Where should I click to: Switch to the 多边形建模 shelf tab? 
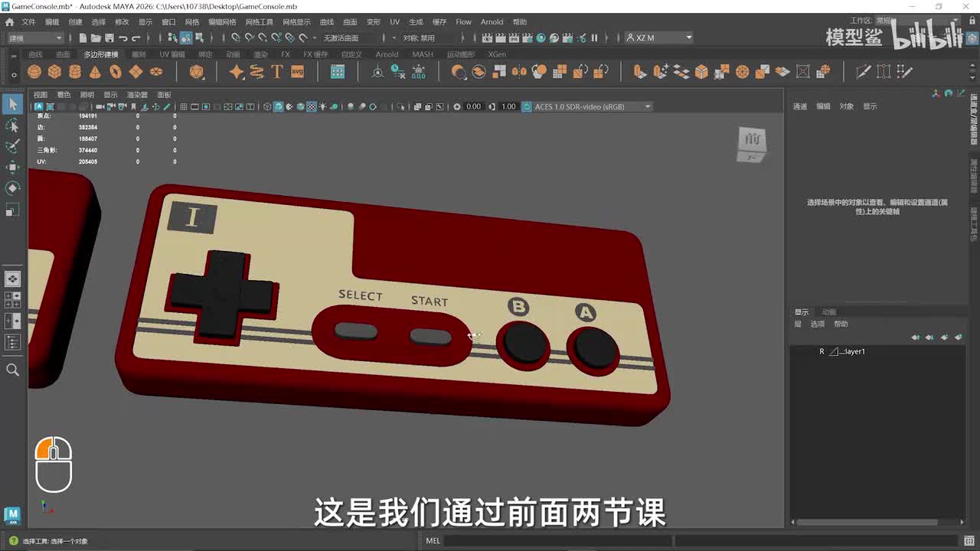point(101,54)
